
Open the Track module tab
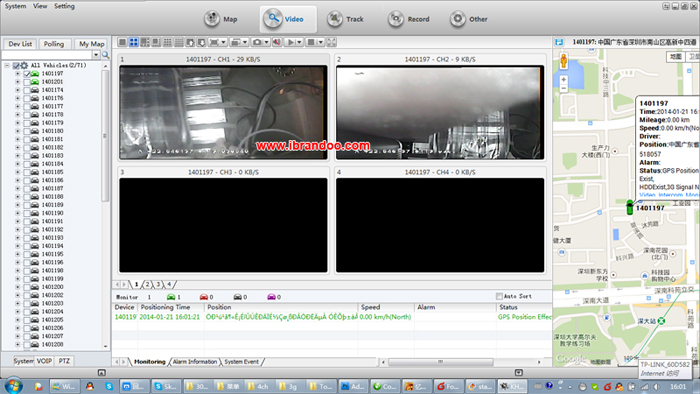point(346,19)
